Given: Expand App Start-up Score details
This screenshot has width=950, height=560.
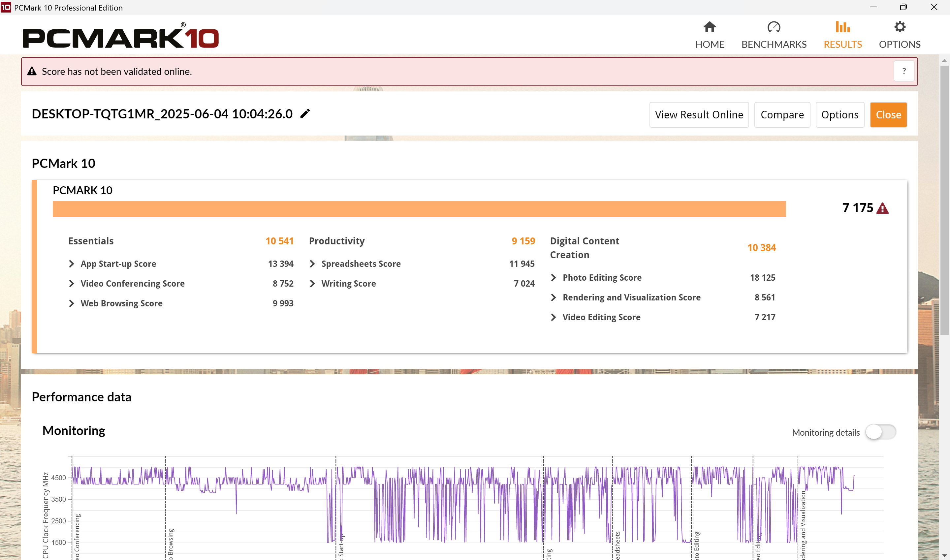Looking at the screenshot, I should tap(71, 264).
